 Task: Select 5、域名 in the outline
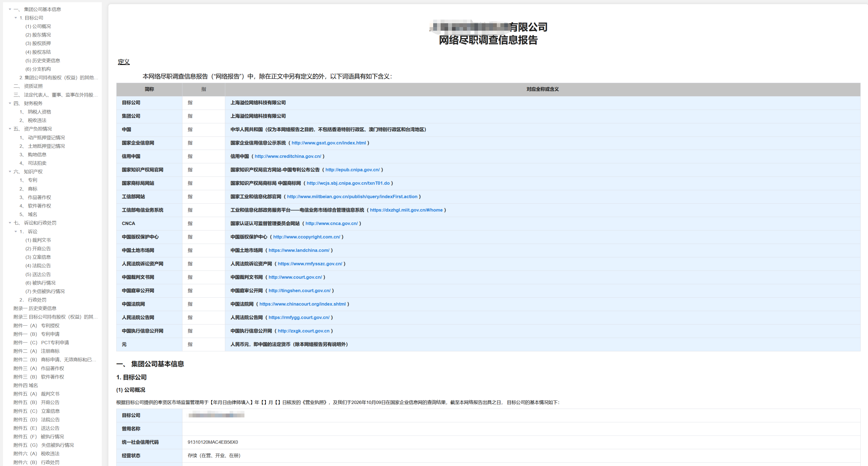tap(28, 214)
